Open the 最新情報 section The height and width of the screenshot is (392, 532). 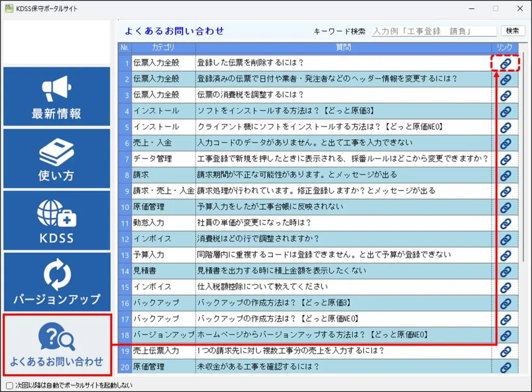56,97
